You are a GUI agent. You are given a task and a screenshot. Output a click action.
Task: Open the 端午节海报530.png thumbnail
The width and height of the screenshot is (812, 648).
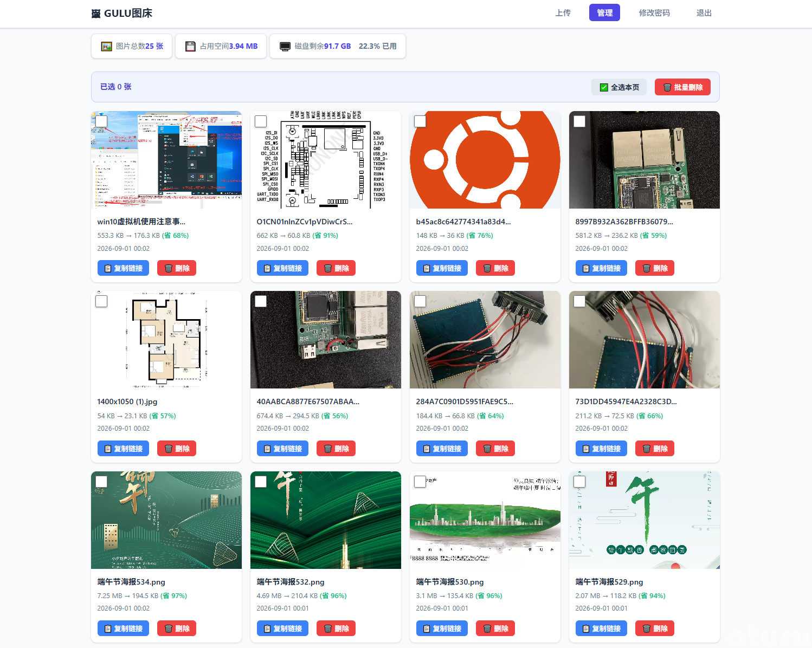(485, 520)
